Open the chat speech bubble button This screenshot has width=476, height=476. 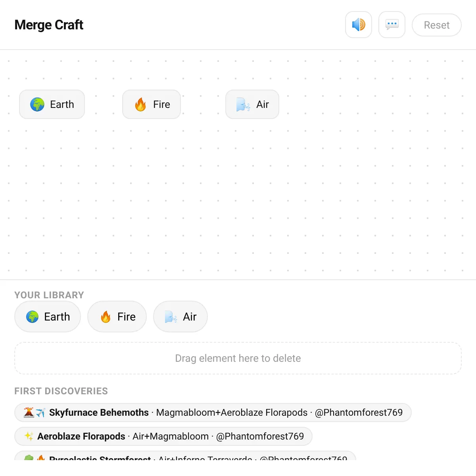tap(392, 25)
